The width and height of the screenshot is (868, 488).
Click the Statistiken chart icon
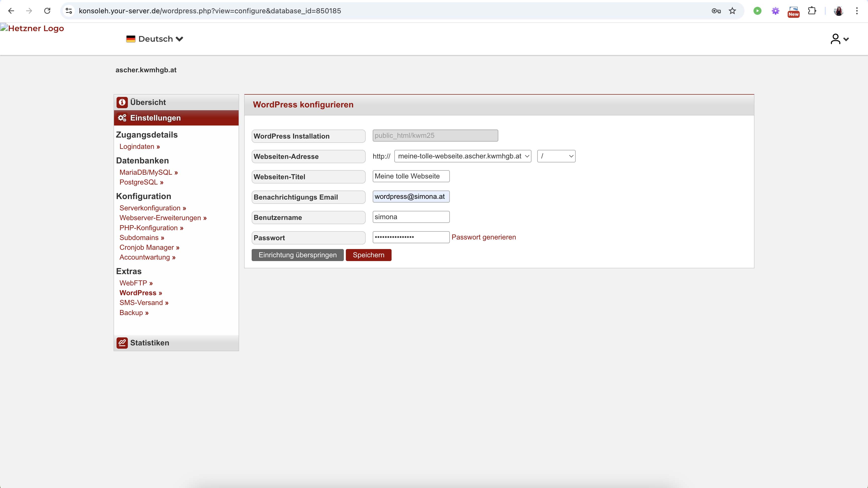coord(122,343)
